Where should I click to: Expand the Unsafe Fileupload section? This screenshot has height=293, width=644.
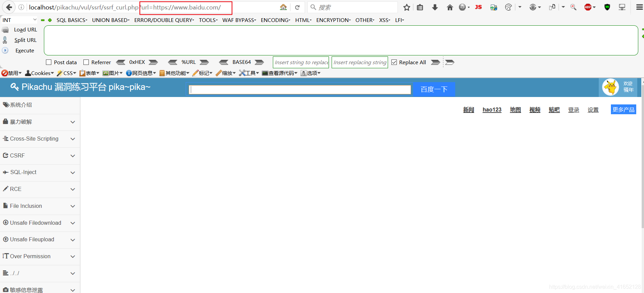[x=40, y=240]
